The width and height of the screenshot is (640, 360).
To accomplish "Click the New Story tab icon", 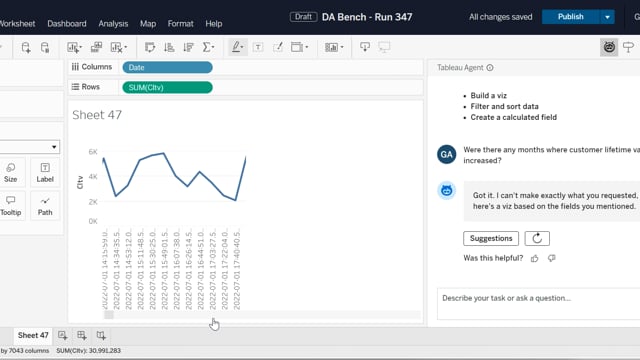I will [101, 336].
